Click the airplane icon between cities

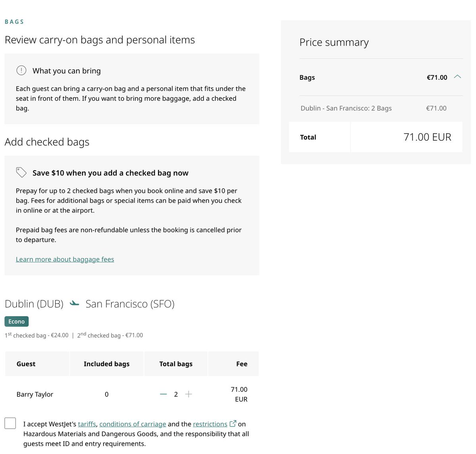pos(74,304)
